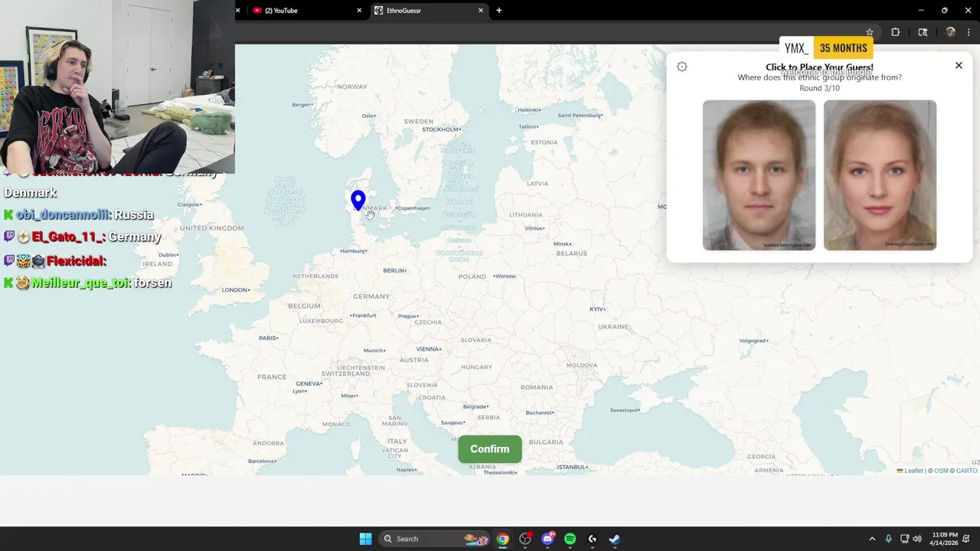Click Minsk label on the map
The width and height of the screenshot is (980, 551).
[x=563, y=244]
